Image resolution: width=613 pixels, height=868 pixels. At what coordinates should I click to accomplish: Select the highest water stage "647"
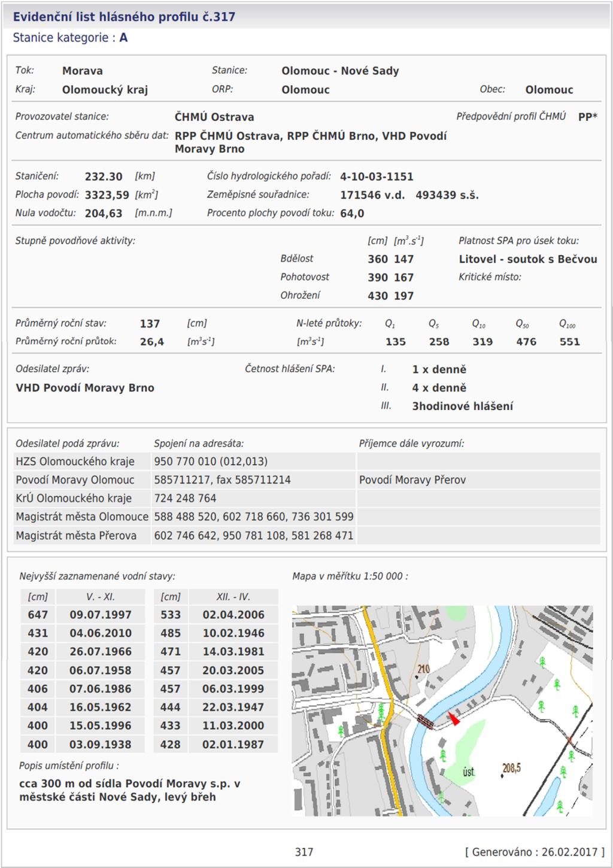[x=38, y=615]
